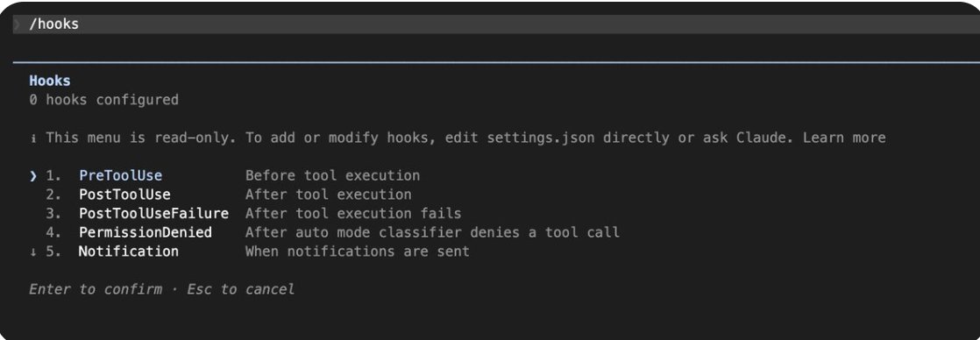Click the selection caret beside PreToolUse
The width and height of the screenshot is (980, 340).
[33, 176]
